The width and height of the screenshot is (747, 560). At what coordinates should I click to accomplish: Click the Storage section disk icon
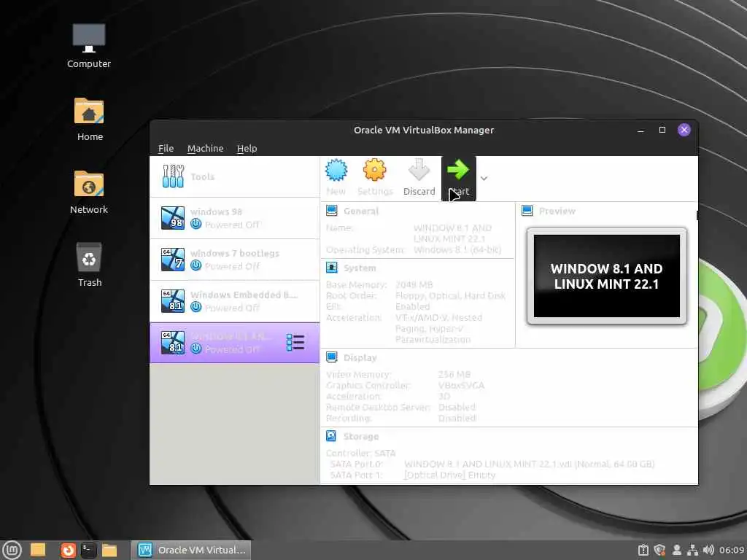click(332, 436)
